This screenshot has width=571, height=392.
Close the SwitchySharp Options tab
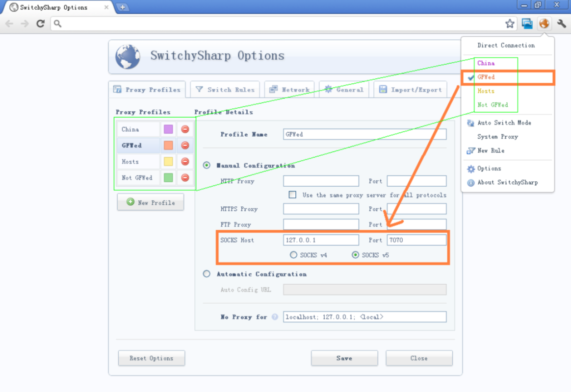pyautogui.click(x=106, y=7)
